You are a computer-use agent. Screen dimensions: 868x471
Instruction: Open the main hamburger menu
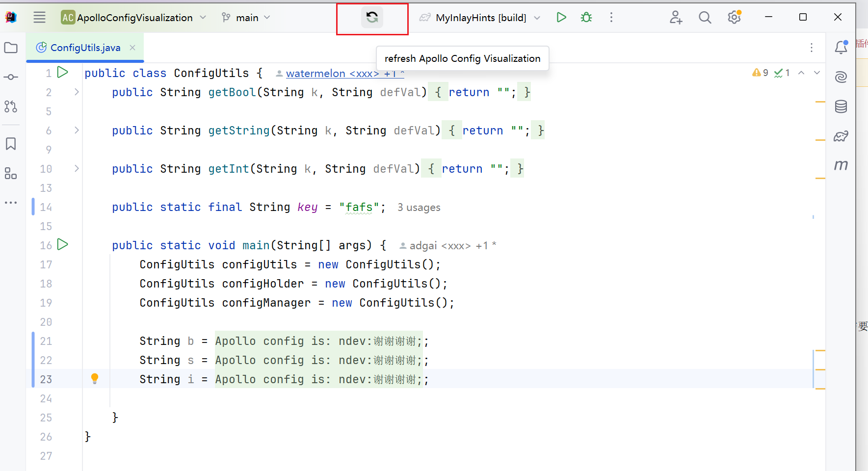(39, 18)
